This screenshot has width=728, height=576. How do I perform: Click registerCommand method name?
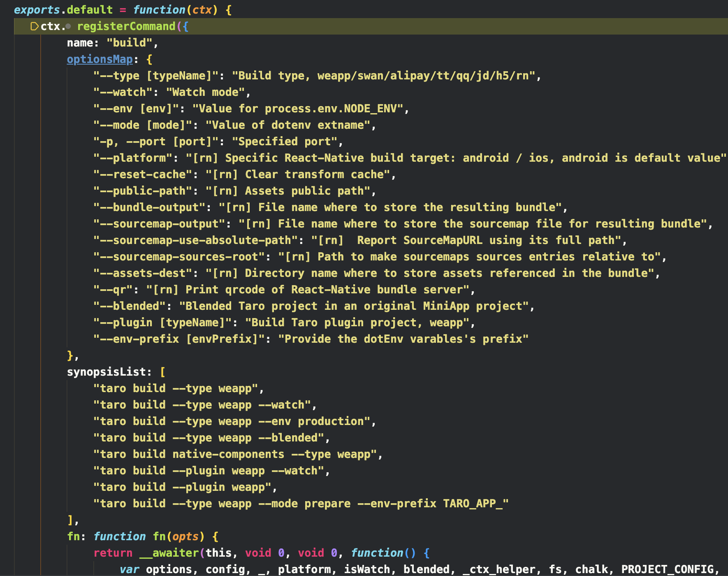pyautogui.click(x=126, y=26)
